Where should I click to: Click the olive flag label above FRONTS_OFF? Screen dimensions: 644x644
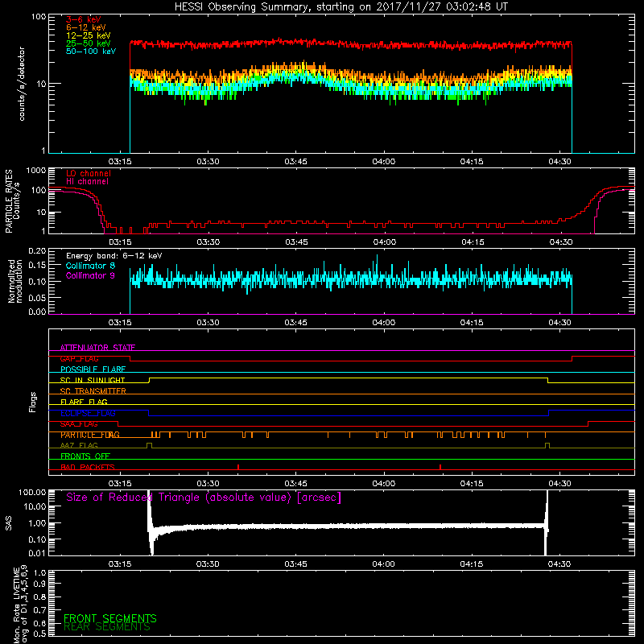(x=79, y=446)
